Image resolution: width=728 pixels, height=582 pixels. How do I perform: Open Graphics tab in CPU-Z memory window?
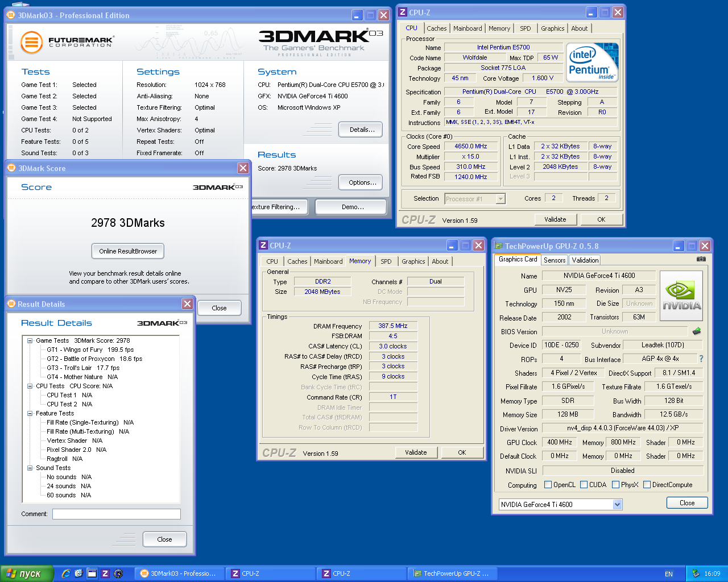pos(413,261)
